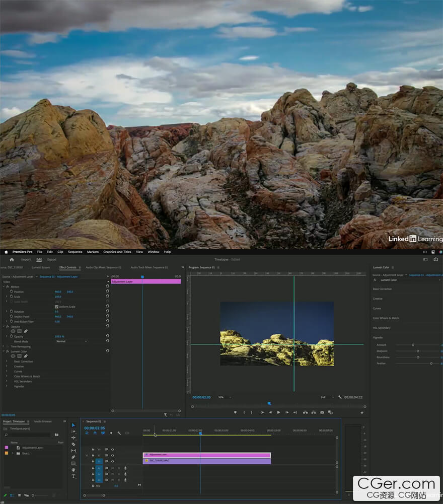443x504 pixels.
Task: Add a marker in the Program Monitor
Action: [x=235, y=412]
